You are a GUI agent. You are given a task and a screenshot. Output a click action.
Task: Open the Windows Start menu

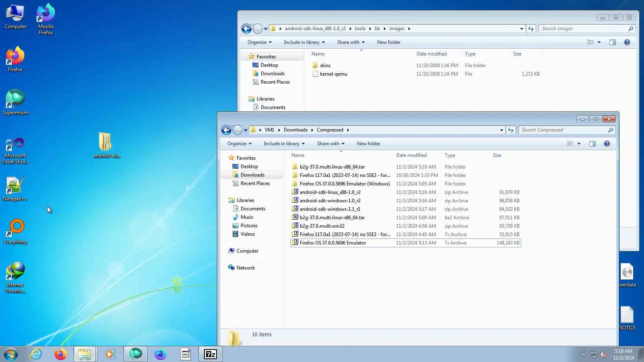point(11,354)
